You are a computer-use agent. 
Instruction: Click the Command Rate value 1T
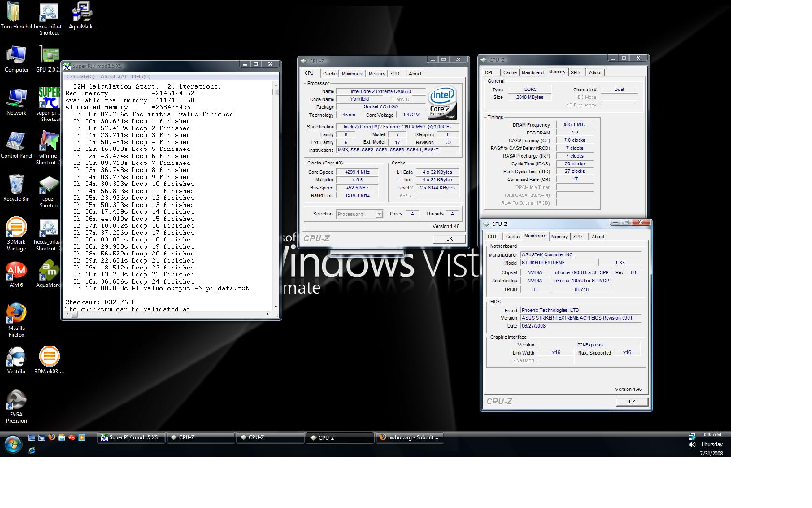point(575,179)
